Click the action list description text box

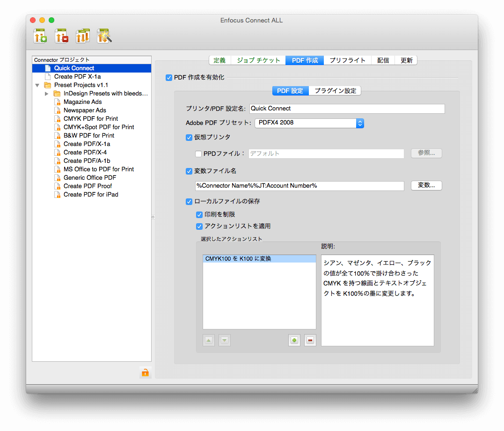[377, 300]
